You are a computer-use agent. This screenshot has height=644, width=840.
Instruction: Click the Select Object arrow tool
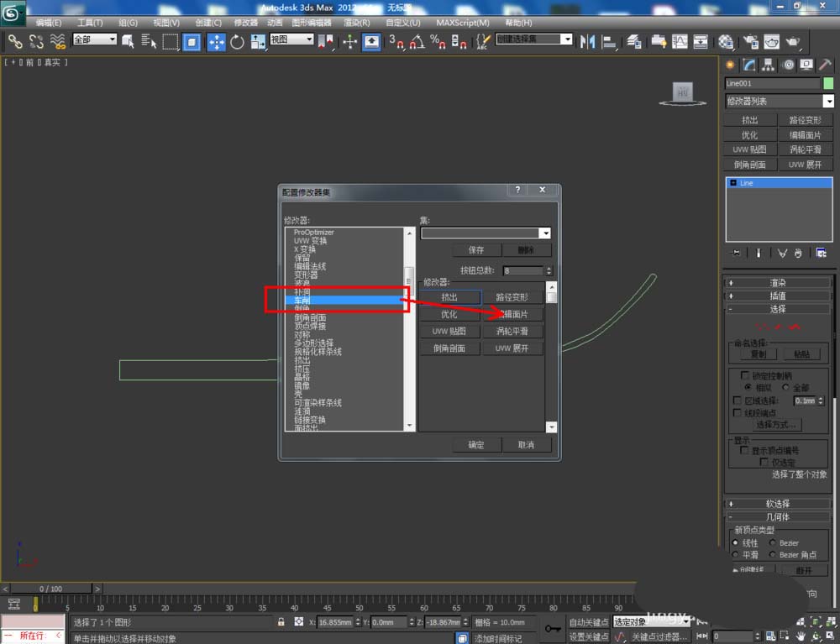[x=129, y=41]
